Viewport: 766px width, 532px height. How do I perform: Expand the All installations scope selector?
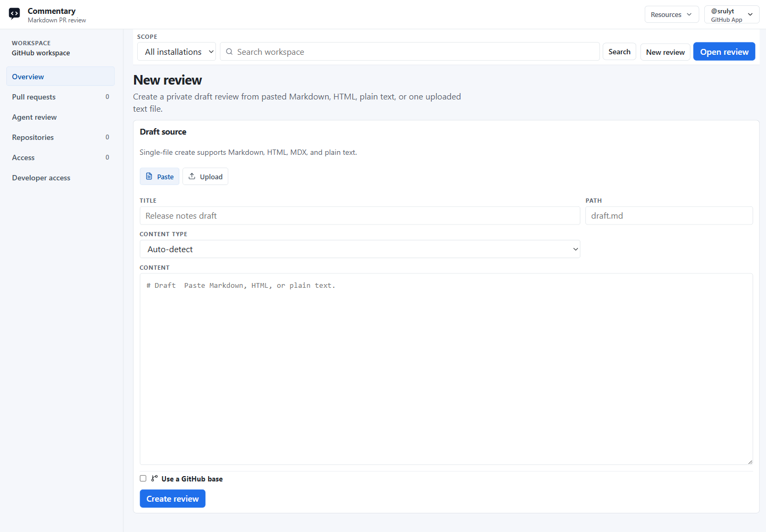177,52
